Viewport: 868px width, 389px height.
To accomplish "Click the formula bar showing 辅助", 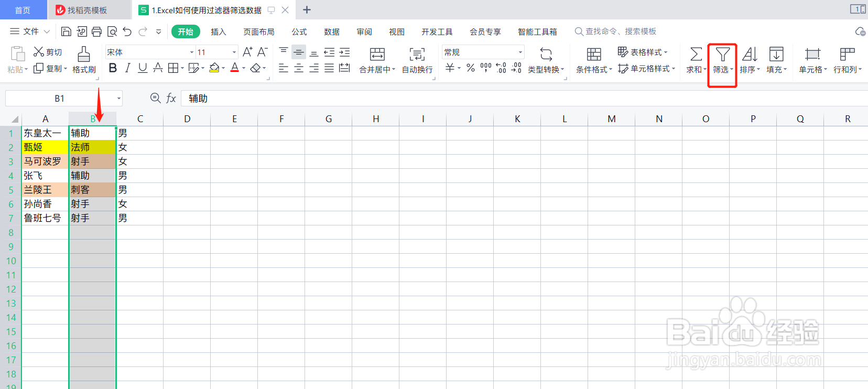I will pyautogui.click(x=524, y=98).
